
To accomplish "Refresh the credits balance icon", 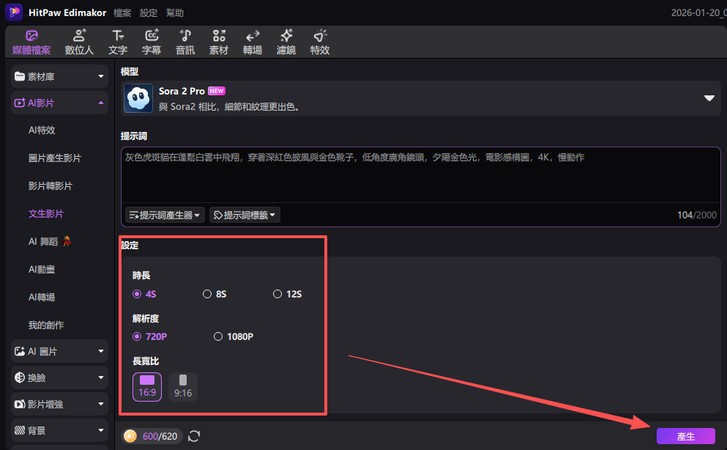I will (194, 436).
